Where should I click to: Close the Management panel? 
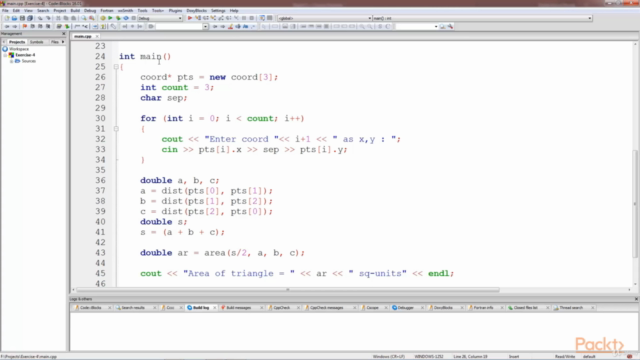coord(64,33)
